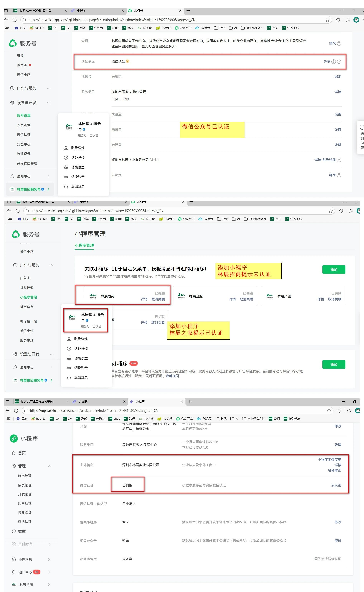Image resolution: width=364 pixels, height=592 pixels.
Task: Click the 林展产服 mini program logo
Action: (x=270, y=296)
